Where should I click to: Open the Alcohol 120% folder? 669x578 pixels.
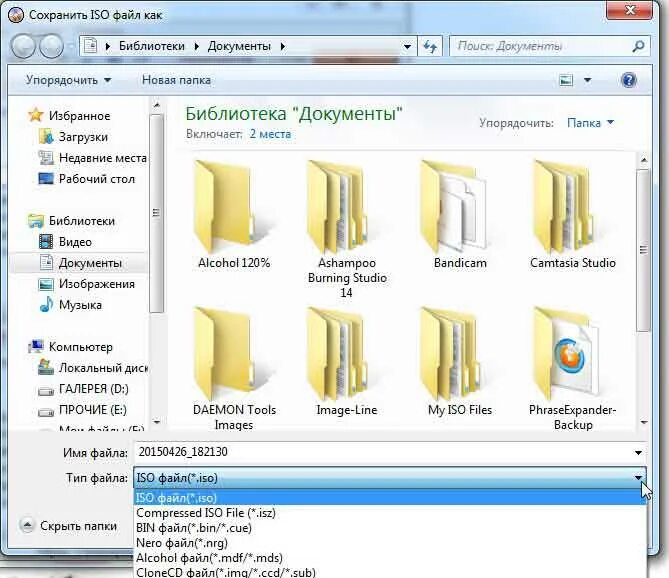click(234, 215)
